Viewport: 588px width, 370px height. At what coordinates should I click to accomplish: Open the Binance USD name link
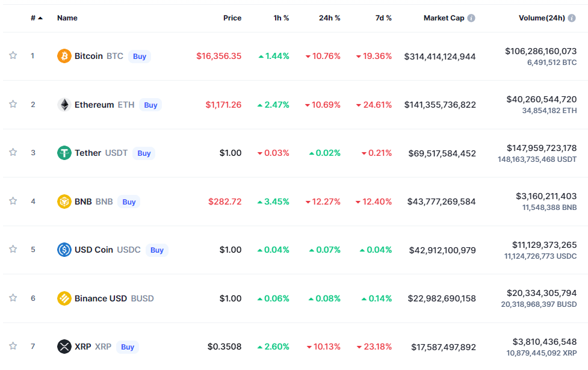point(101,298)
